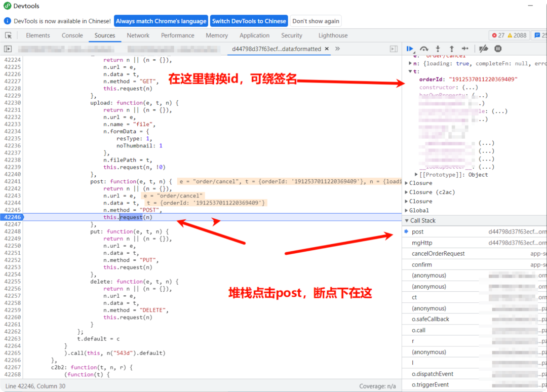Open the Elements tab
This screenshot has height=392, width=547.
click(37, 35)
